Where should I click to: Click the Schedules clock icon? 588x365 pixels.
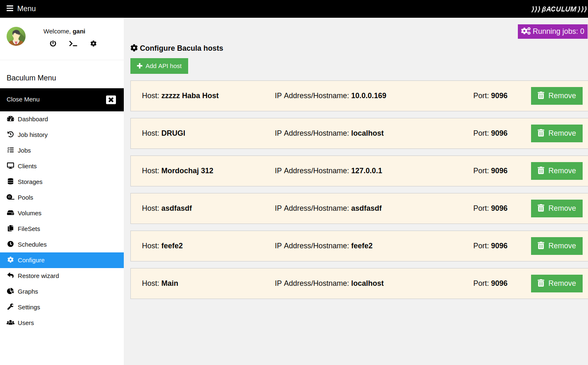[11, 244]
